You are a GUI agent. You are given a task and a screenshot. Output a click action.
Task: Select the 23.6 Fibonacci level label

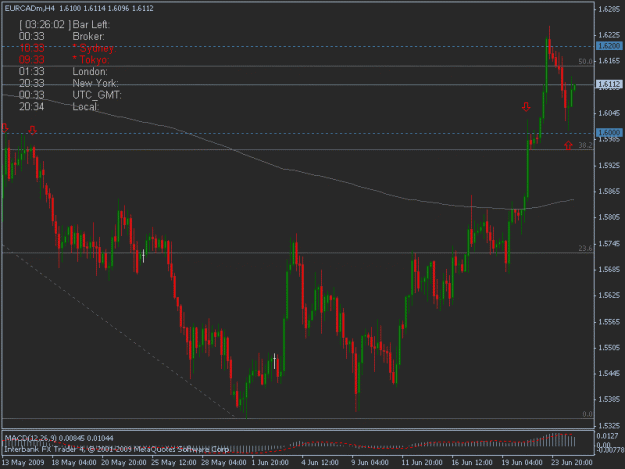(585, 248)
